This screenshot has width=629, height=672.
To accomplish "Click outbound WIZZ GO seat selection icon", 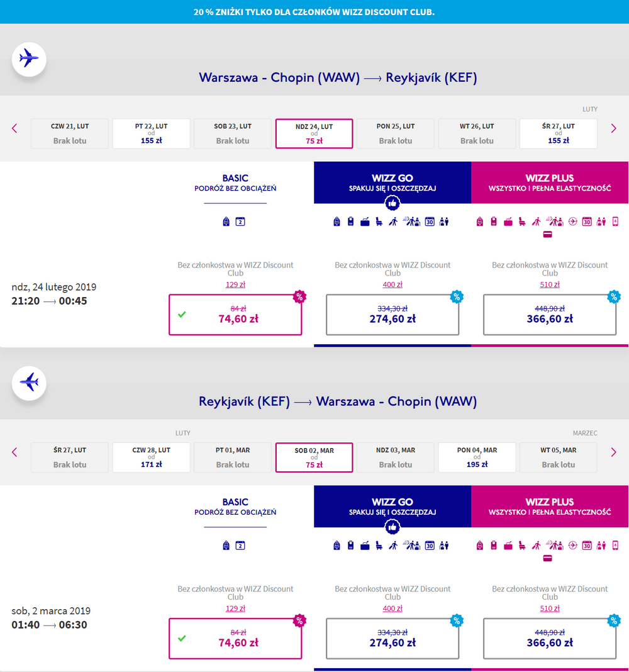I will pyautogui.click(x=379, y=221).
